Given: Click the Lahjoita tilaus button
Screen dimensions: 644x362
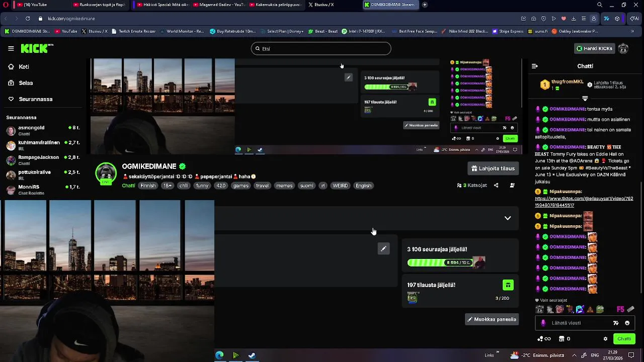Looking at the screenshot, I should tap(493, 168).
